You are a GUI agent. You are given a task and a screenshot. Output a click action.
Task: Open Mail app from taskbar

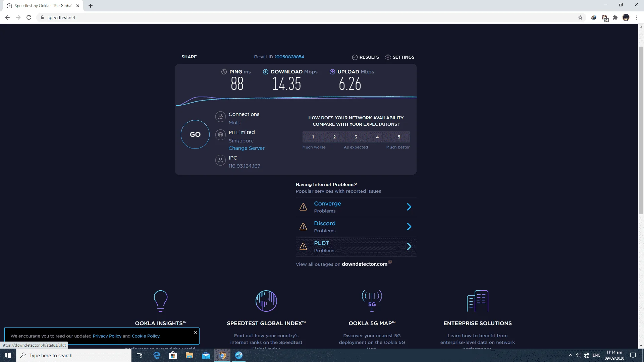(x=206, y=355)
